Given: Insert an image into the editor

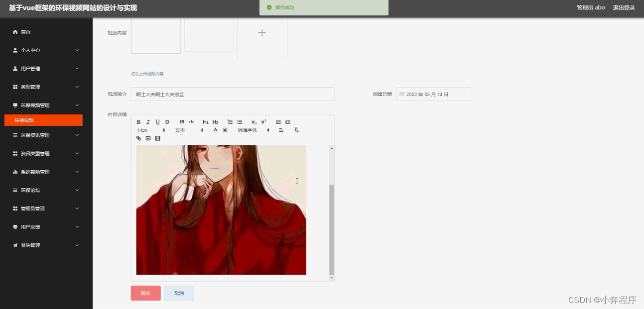Looking at the screenshot, I should click(148, 138).
